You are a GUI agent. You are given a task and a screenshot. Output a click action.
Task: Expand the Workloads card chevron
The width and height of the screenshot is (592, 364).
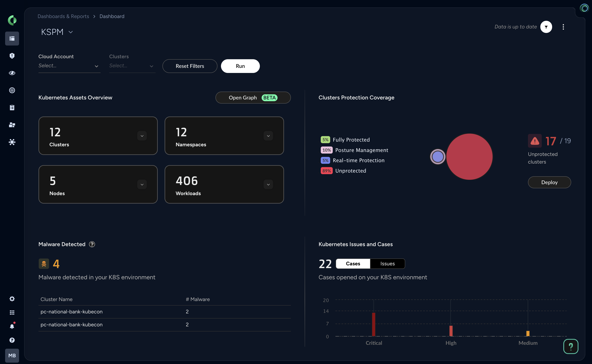coord(268,184)
